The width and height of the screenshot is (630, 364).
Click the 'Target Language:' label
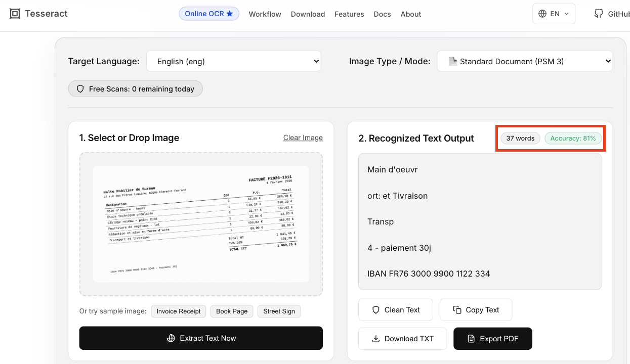pos(104,61)
